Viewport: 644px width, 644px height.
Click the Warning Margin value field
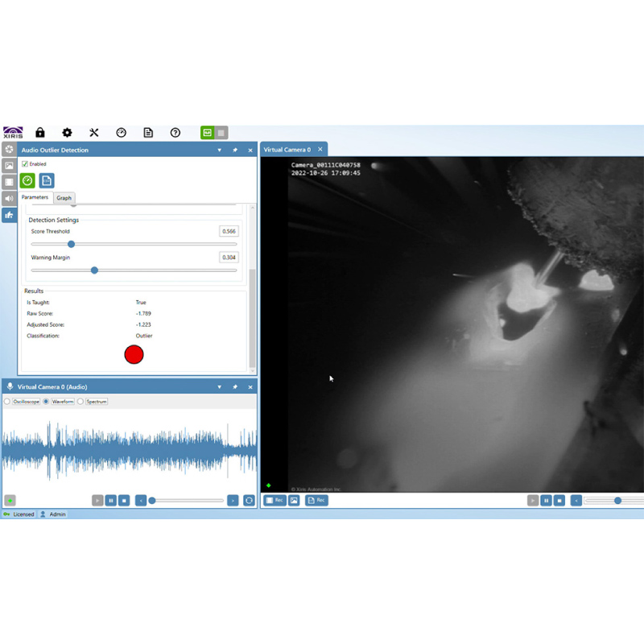(x=229, y=258)
